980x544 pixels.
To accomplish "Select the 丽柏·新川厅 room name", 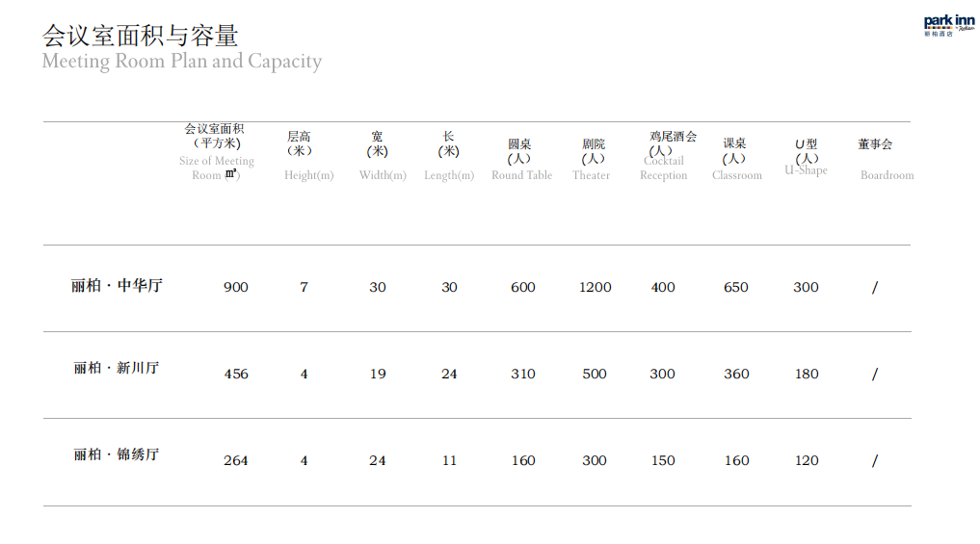I will (x=117, y=368).
